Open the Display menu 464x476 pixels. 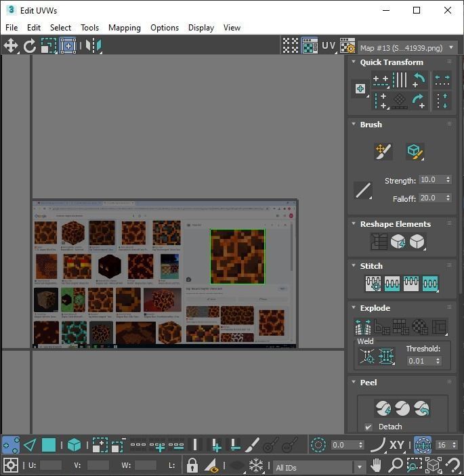[x=201, y=28]
